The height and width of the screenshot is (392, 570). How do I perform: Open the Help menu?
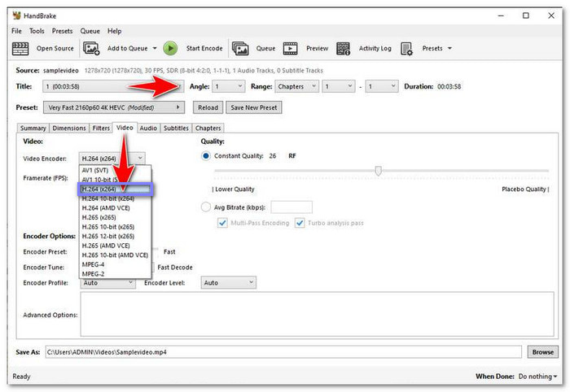tap(114, 31)
